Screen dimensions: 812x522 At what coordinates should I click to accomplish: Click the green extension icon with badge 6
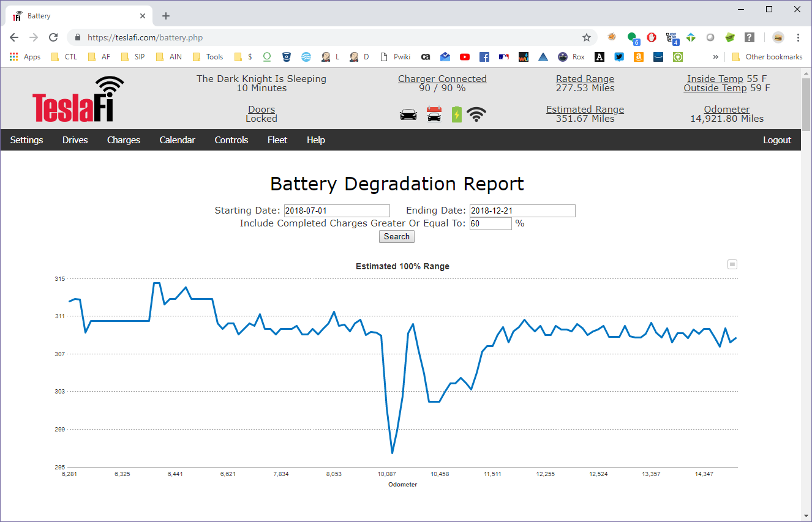(633, 38)
